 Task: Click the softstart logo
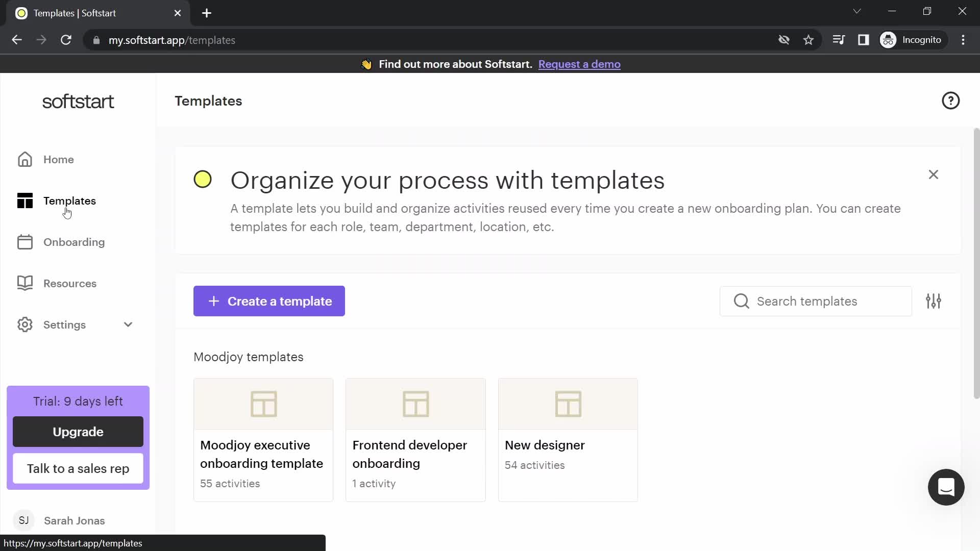(x=78, y=102)
